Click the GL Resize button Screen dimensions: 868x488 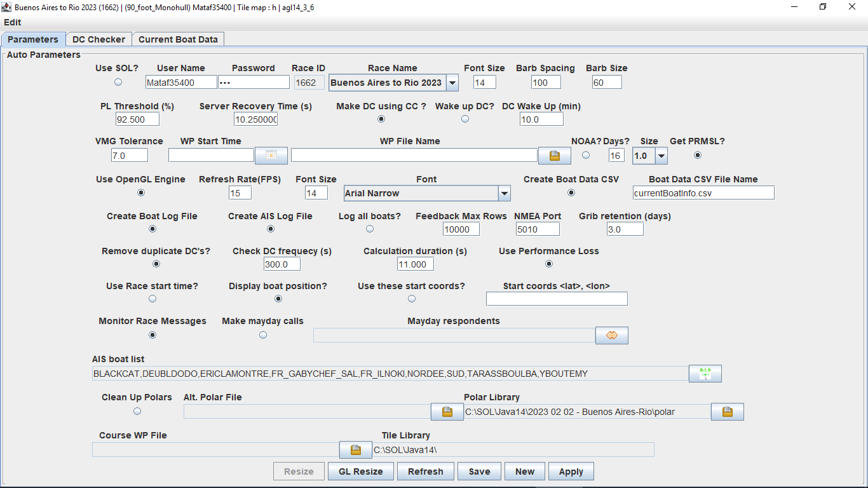pyautogui.click(x=360, y=471)
